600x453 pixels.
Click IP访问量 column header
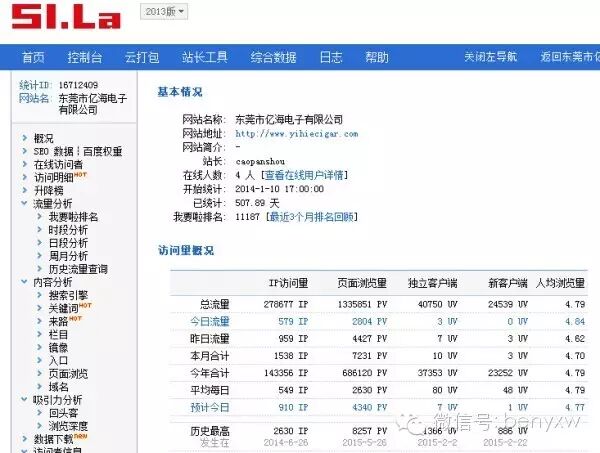pyautogui.click(x=288, y=283)
